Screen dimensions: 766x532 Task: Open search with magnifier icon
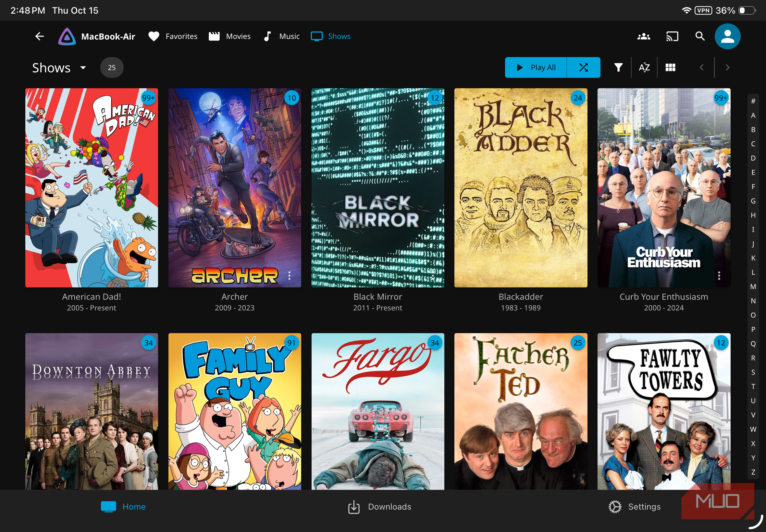[700, 36]
